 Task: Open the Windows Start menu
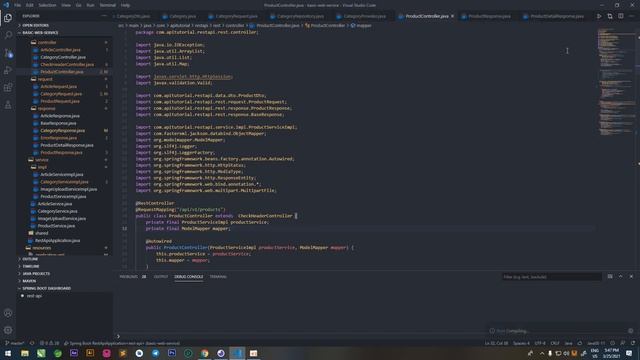[x=8, y=353]
